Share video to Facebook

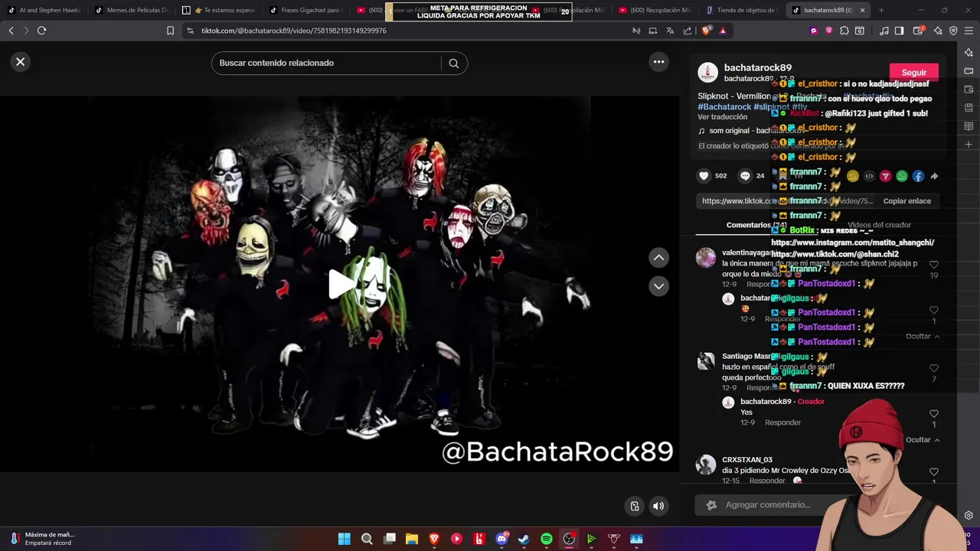point(918,176)
